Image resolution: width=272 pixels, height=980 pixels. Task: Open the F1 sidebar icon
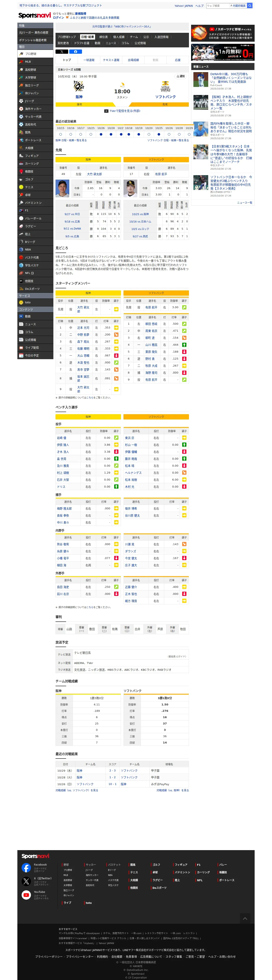pos(21,210)
